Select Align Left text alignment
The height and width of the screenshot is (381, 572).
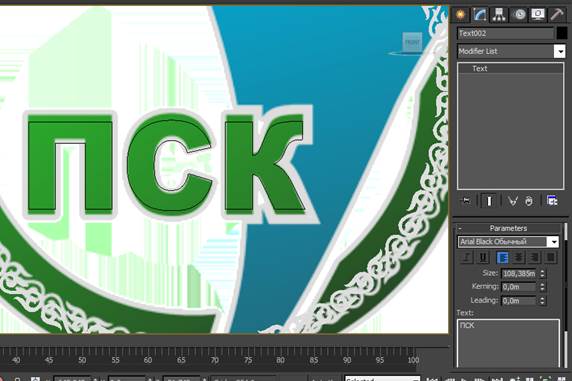coord(503,257)
